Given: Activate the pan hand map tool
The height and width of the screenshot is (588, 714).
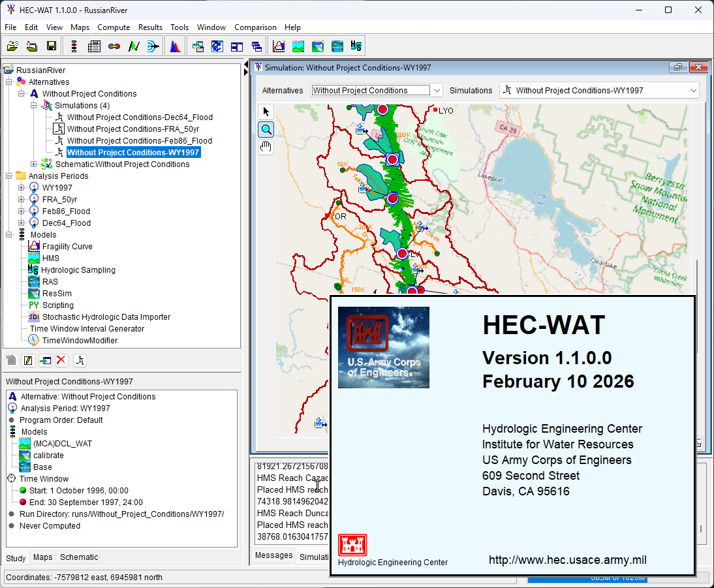Looking at the screenshot, I should 266,147.
